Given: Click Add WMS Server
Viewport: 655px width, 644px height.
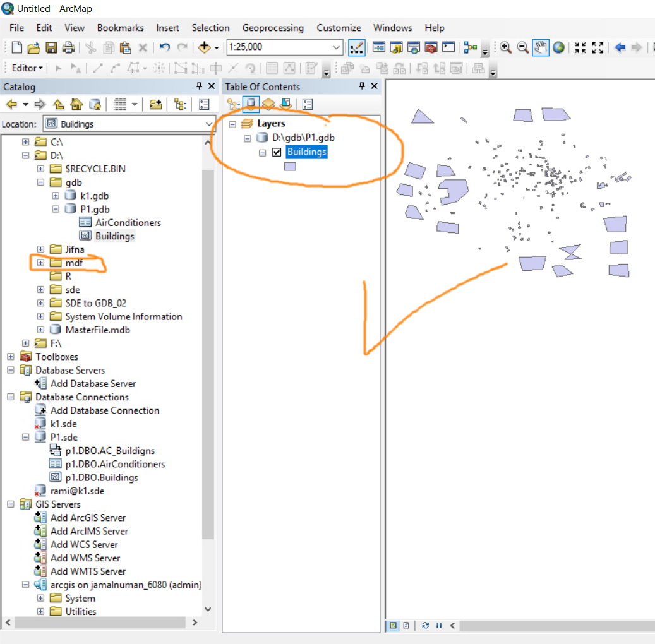Looking at the screenshot, I should click(x=85, y=558).
